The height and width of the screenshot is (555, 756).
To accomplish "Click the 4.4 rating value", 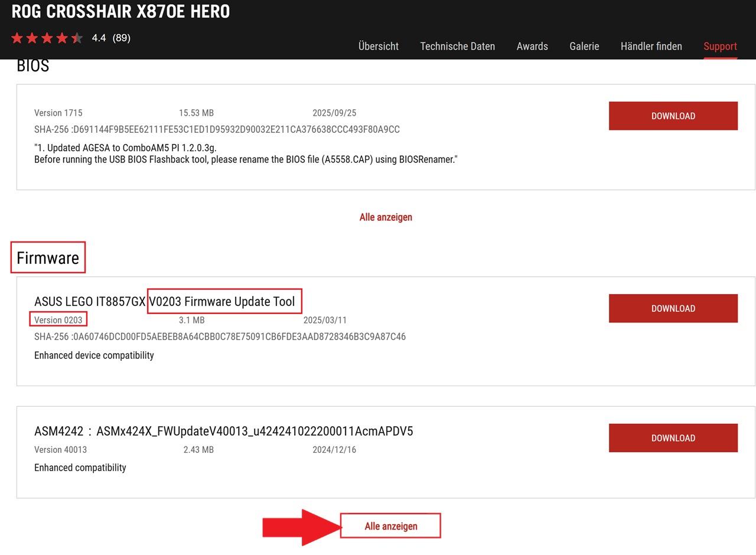I will coord(99,38).
